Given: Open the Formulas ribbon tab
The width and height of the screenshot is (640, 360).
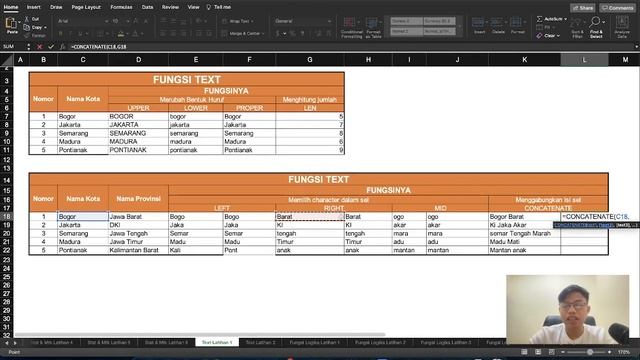Looking at the screenshot, I should (121, 7).
